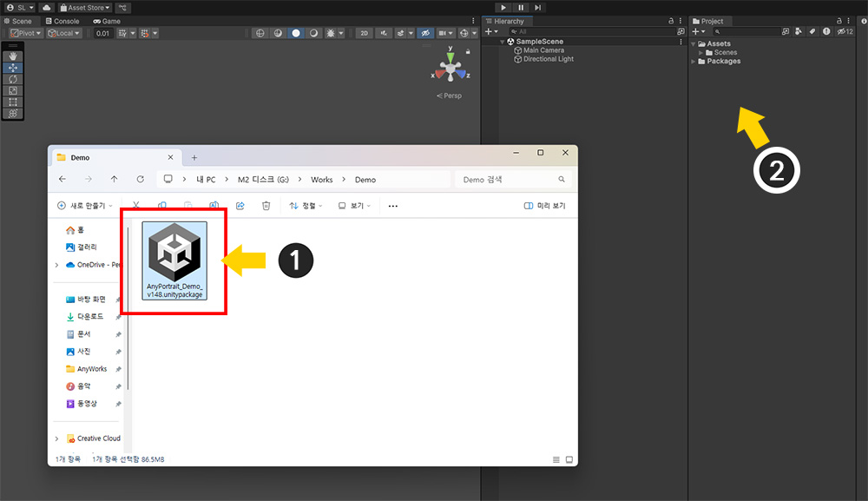The image size is (868, 501).
Task: Click the Unity Pause button
Action: pos(520,8)
